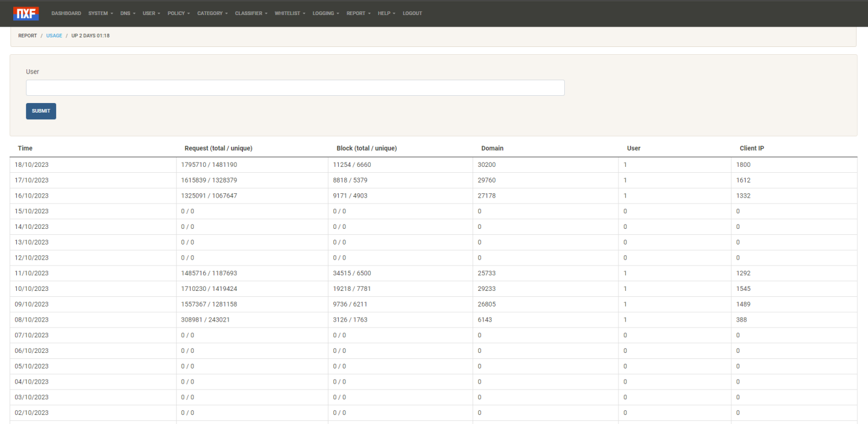This screenshot has width=868, height=424.
Task: Follow the Usage breadcrumb link
Action: point(54,36)
